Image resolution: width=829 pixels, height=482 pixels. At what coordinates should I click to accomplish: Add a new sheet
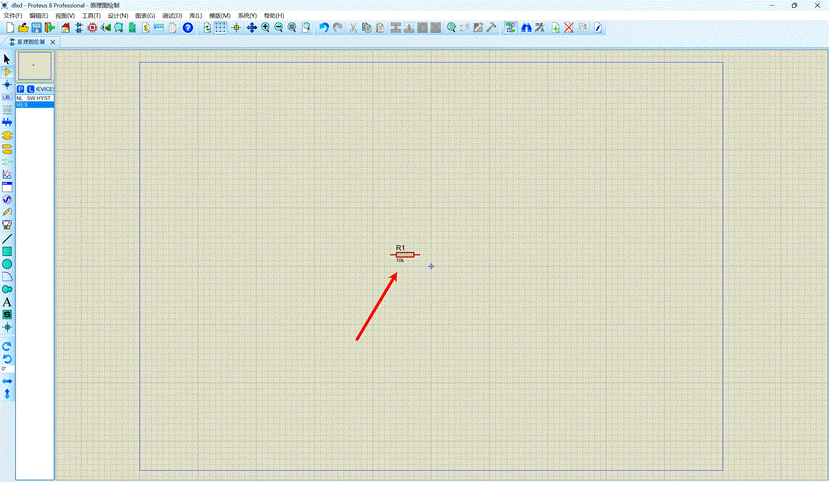556,27
